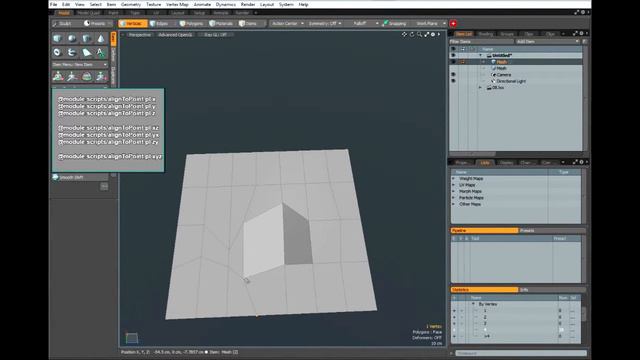Open the Add Item dropdown
This screenshot has height=360, width=640.
click(x=547, y=42)
